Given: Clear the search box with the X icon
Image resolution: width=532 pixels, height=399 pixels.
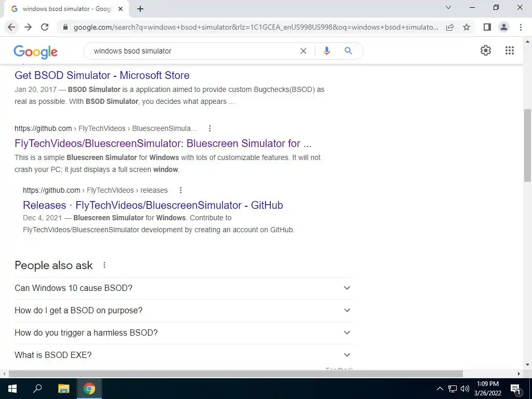Looking at the screenshot, I should click(x=303, y=51).
